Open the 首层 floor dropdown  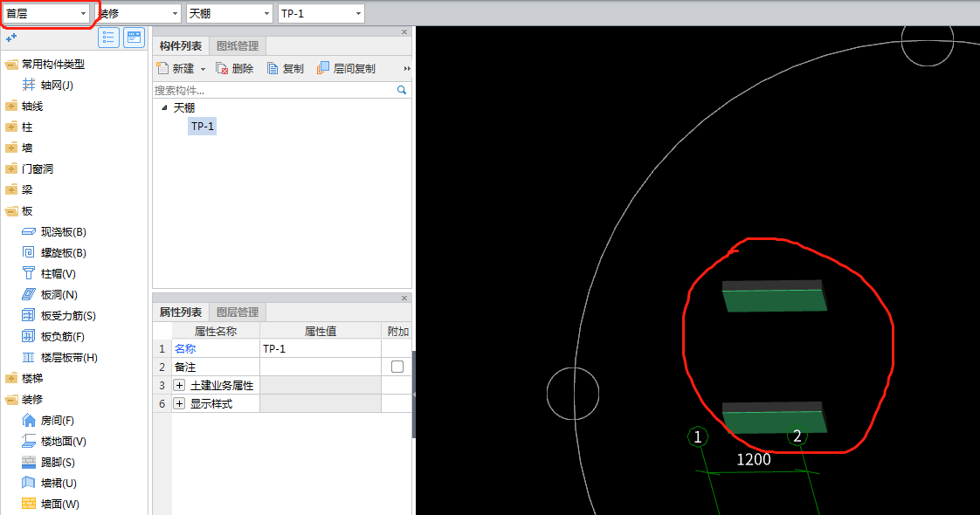coord(45,13)
